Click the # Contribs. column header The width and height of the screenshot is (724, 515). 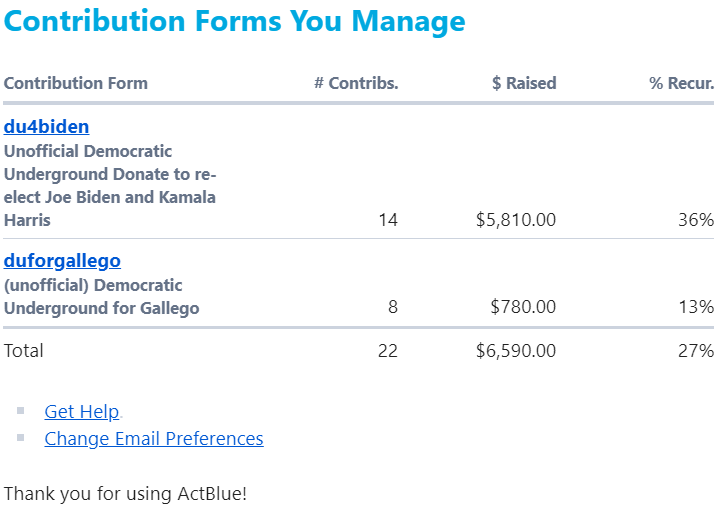point(356,83)
